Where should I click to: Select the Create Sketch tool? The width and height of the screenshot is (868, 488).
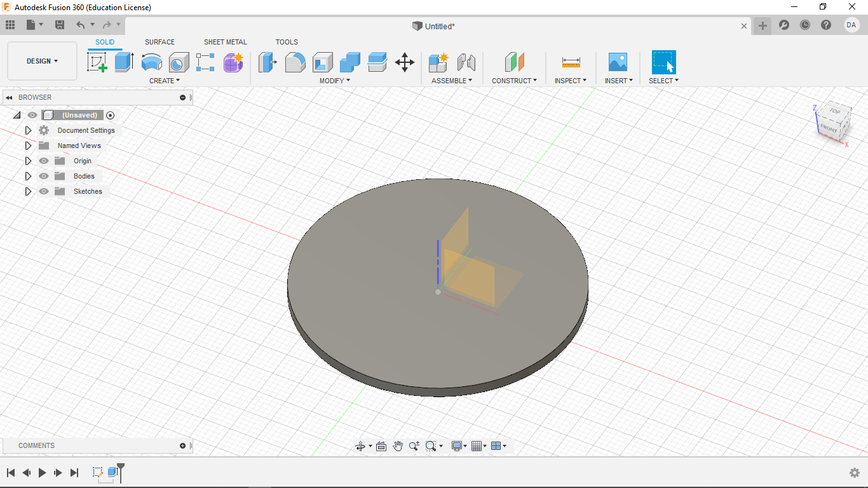coord(97,62)
